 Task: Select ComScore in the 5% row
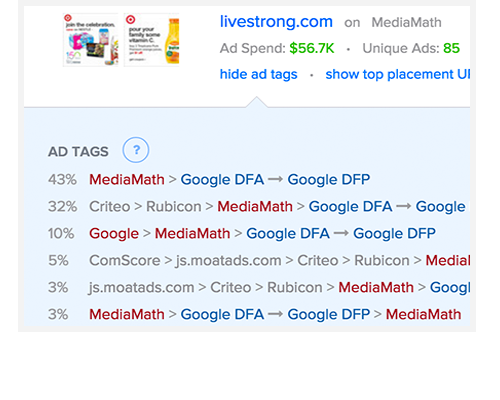click(x=125, y=261)
